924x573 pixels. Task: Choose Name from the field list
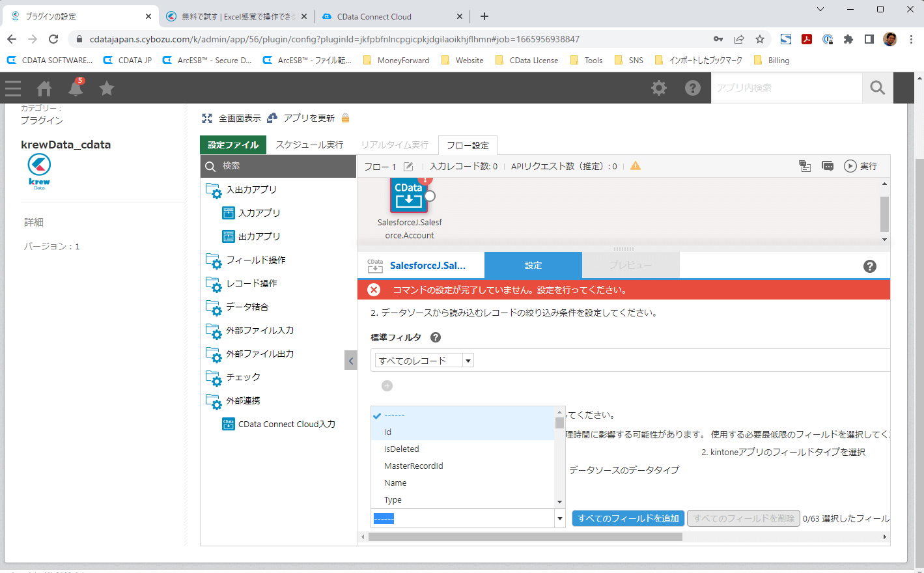coord(462,482)
